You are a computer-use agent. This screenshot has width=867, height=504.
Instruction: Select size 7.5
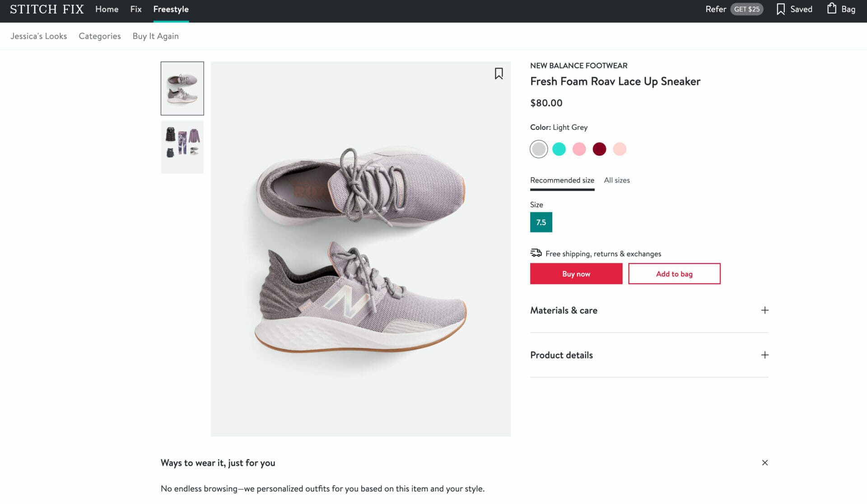541,222
